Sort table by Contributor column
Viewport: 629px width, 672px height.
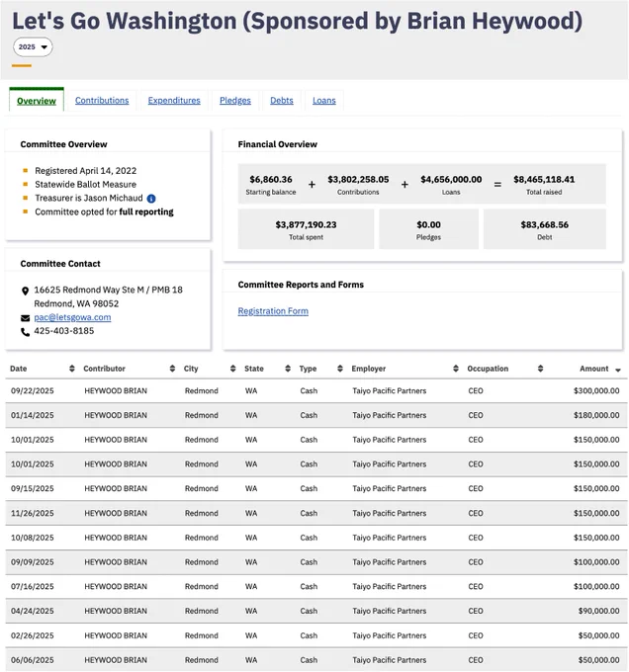tap(172, 369)
